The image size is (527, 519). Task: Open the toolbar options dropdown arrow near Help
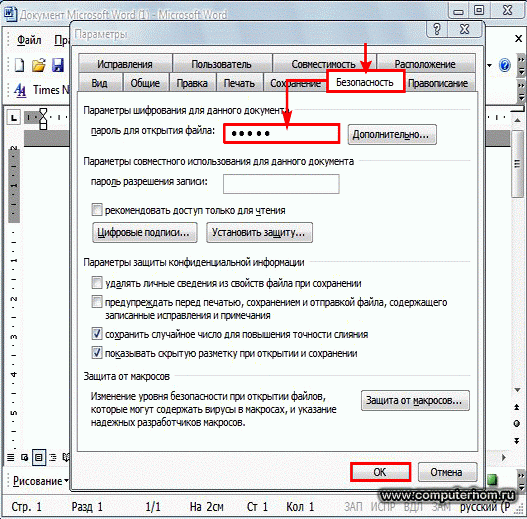tap(490, 65)
